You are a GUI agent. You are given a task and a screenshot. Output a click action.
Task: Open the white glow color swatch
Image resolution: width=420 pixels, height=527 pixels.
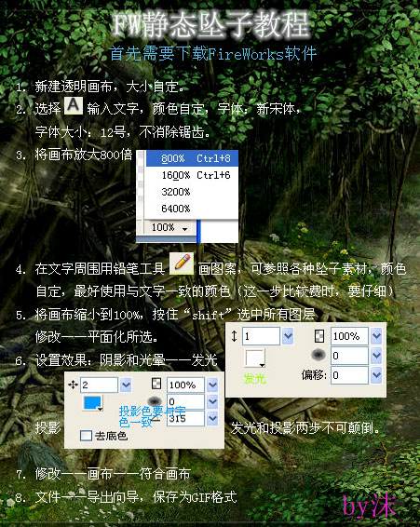(x=255, y=358)
